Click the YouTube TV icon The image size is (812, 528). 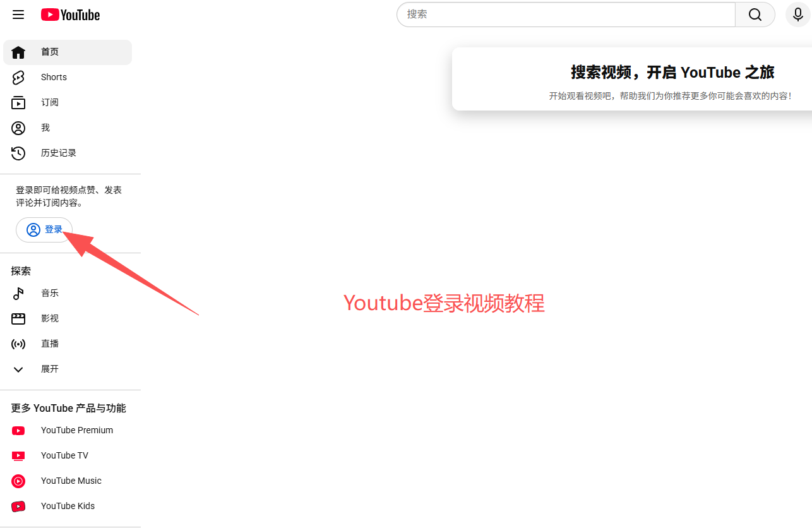pos(18,455)
